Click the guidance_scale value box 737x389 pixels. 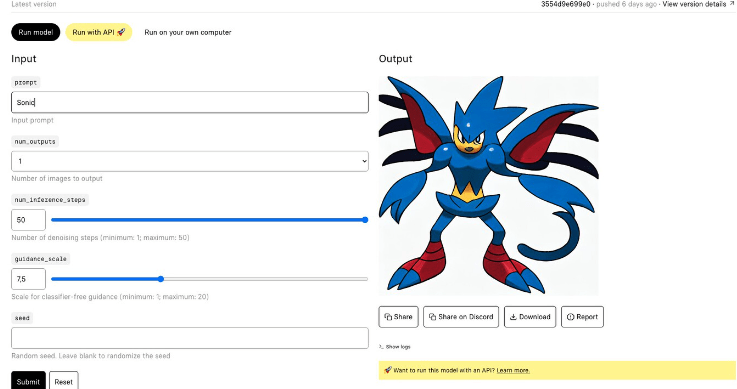pos(29,279)
